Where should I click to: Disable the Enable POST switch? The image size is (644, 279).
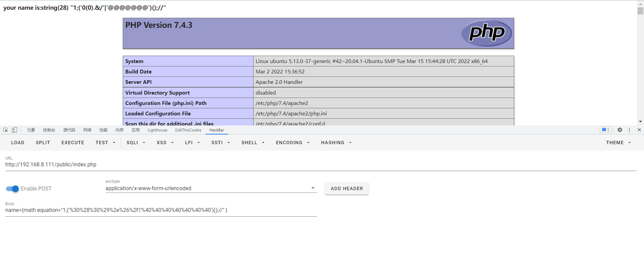[12, 189]
